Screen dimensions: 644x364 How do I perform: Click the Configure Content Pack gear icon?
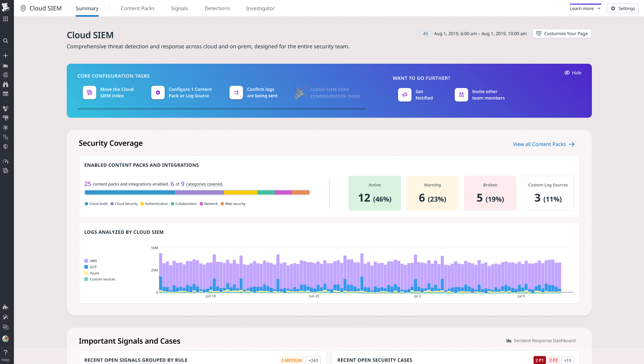pyautogui.click(x=158, y=92)
